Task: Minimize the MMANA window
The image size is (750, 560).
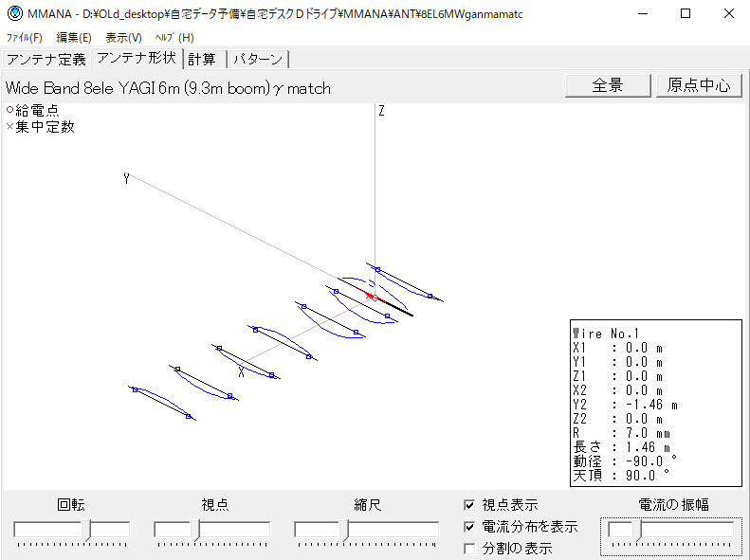Action: [x=642, y=14]
